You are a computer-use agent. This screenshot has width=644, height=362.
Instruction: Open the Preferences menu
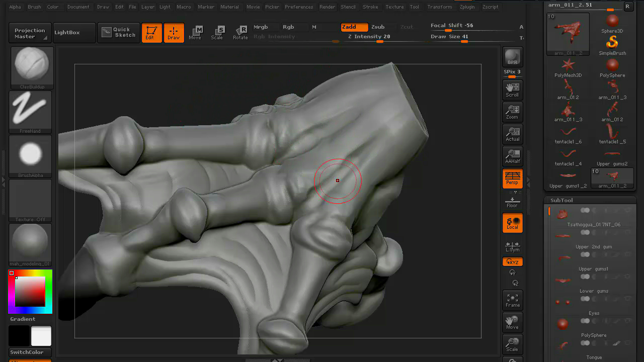[299, 7]
